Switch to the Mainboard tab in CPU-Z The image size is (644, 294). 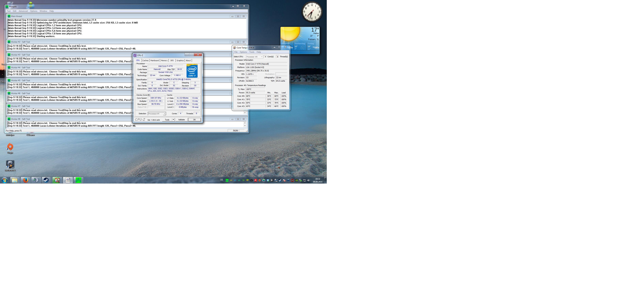pyautogui.click(x=155, y=60)
